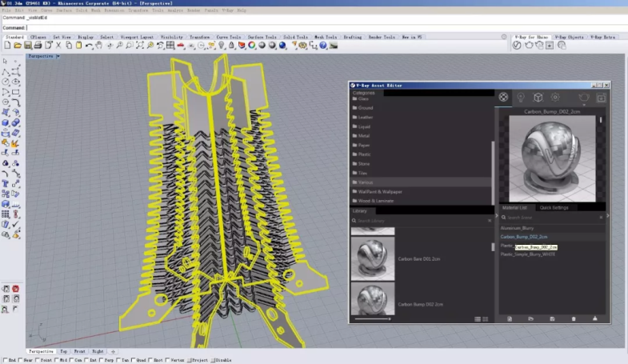
Task: Click the render teapot icon in Asset Editor
Action: pyautogui.click(x=584, y=97)
